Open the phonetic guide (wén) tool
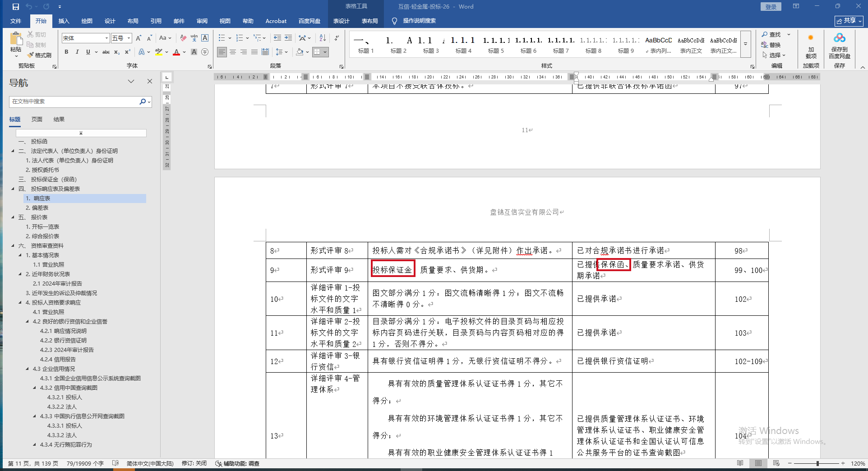868x471 pixels. click(x=194, y=38)
